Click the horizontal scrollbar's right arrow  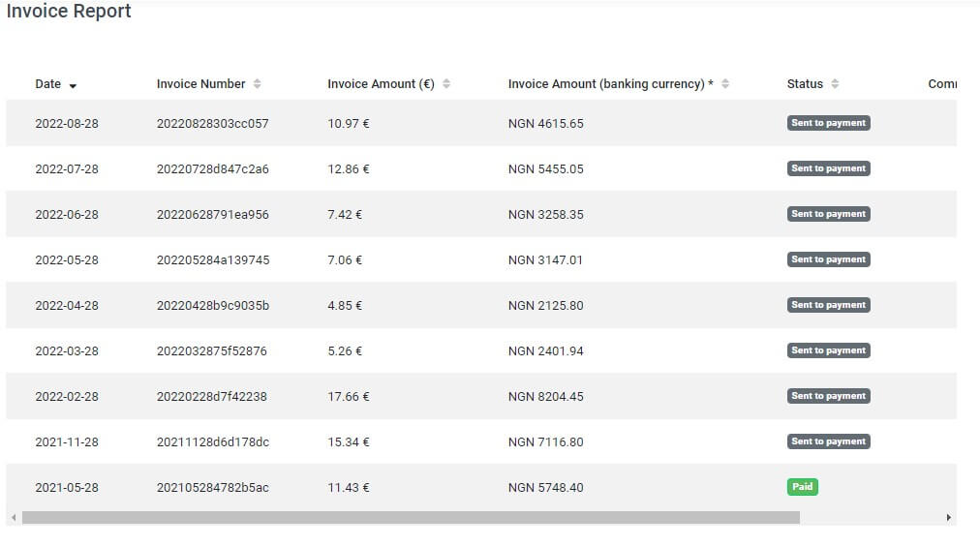coord(949,518)
